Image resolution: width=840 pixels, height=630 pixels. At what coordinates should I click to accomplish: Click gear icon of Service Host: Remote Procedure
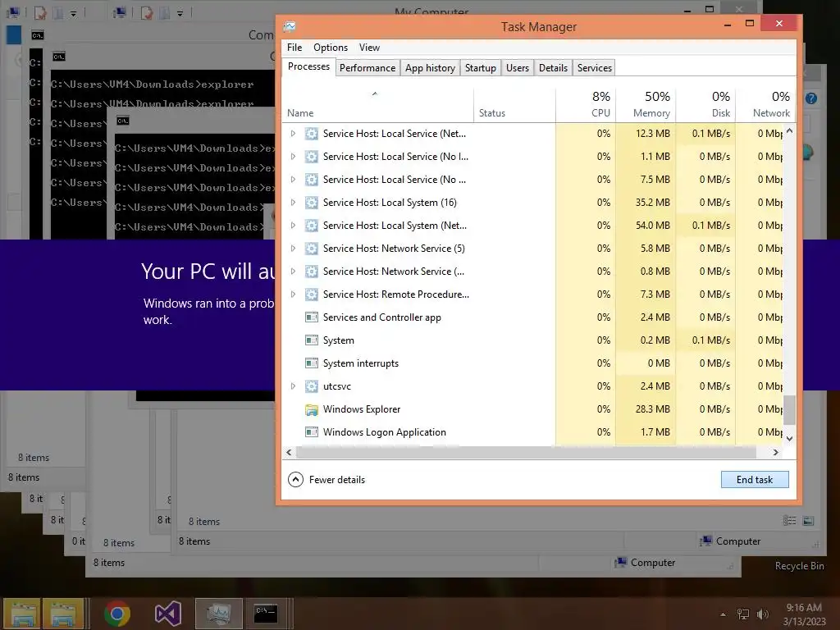pos(311,294)
